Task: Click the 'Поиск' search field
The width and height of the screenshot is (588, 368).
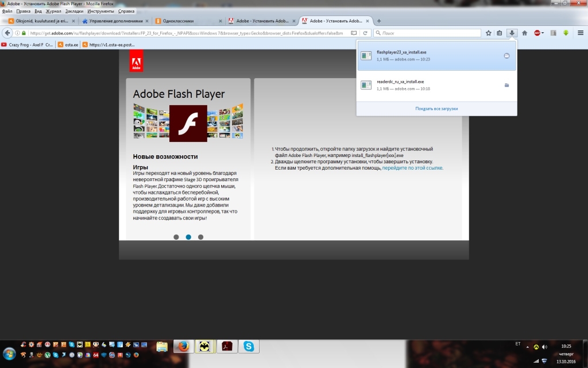Action: pyautogui.click(x=427, y=33)
